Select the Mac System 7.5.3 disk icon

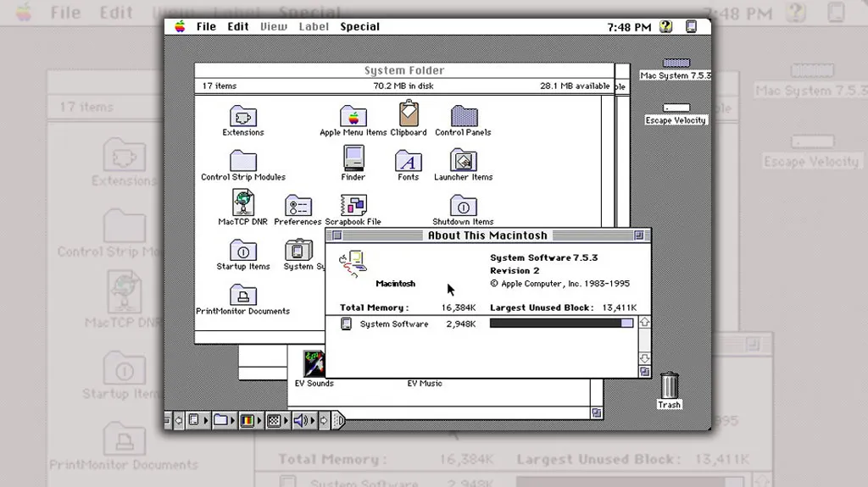[676, 63]
